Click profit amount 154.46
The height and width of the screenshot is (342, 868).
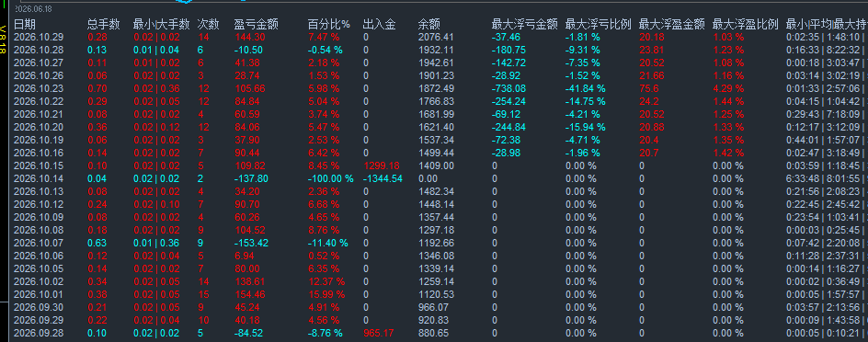250,294
